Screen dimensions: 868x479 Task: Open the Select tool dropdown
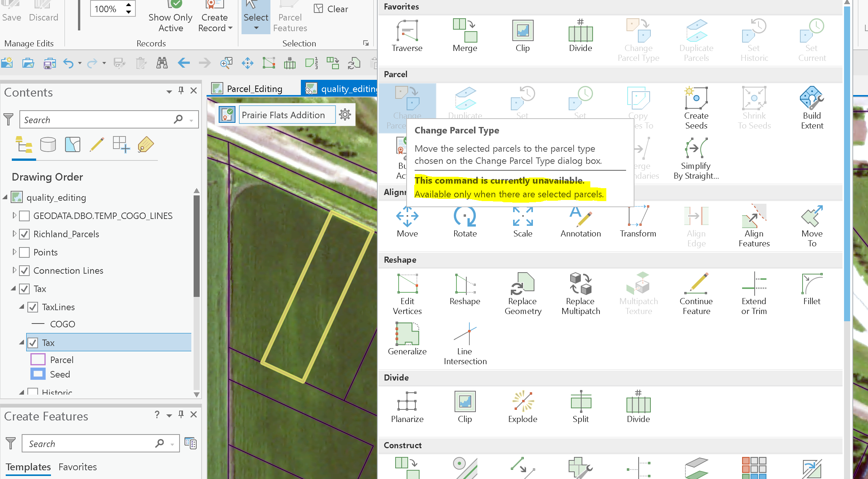point(256,28)
